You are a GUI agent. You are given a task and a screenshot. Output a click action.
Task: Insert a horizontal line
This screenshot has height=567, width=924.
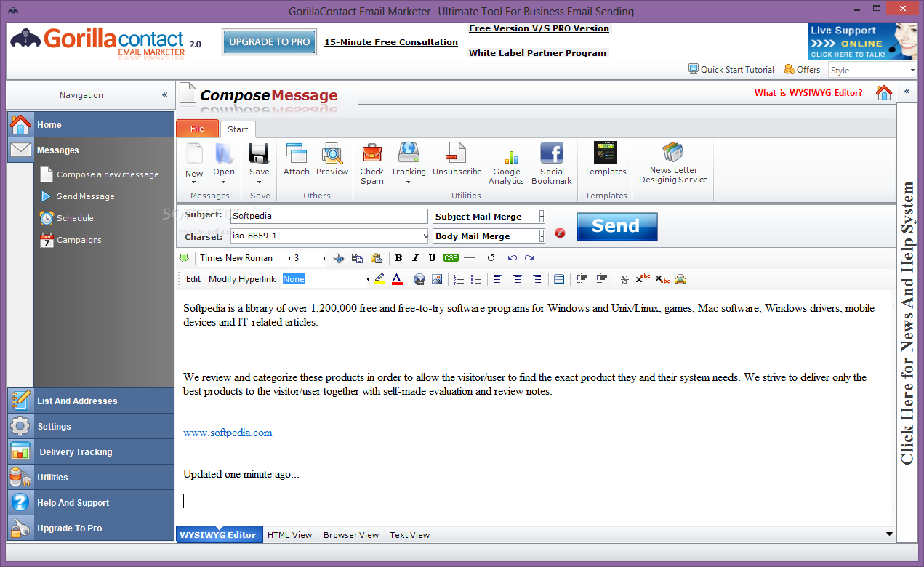470,258
